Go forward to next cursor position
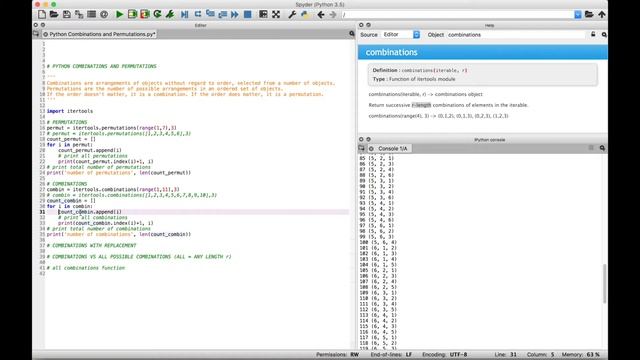 pos(333,14)
